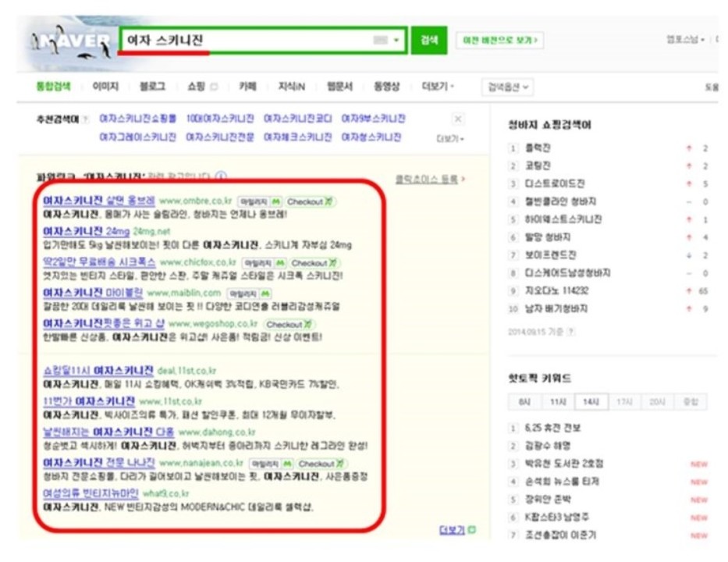
Task: Select the 11시 hot topic tab
Action: coord(558,402)
